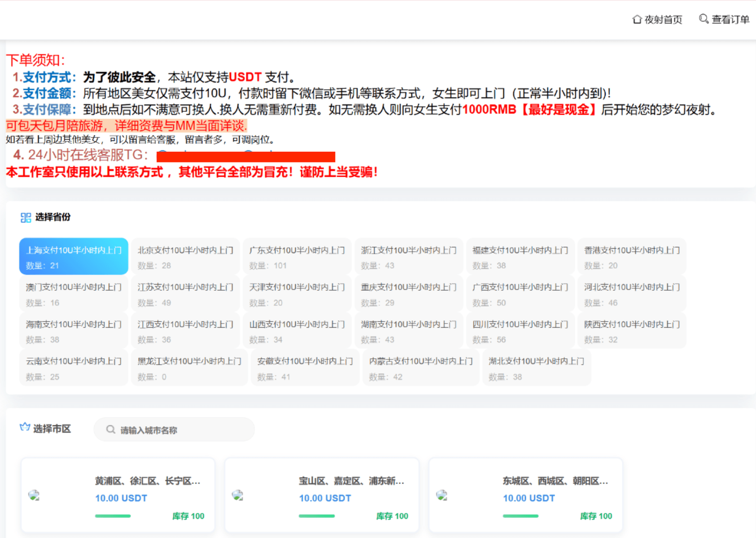
Task: Open the 查看订单 link
Action: click(x=730, y=19)
